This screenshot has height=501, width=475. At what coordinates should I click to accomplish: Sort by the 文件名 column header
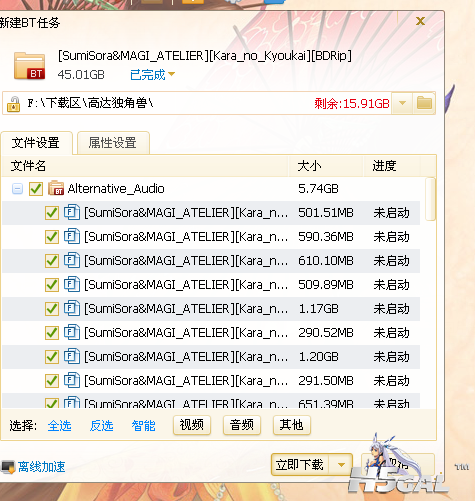coord(145,166)
